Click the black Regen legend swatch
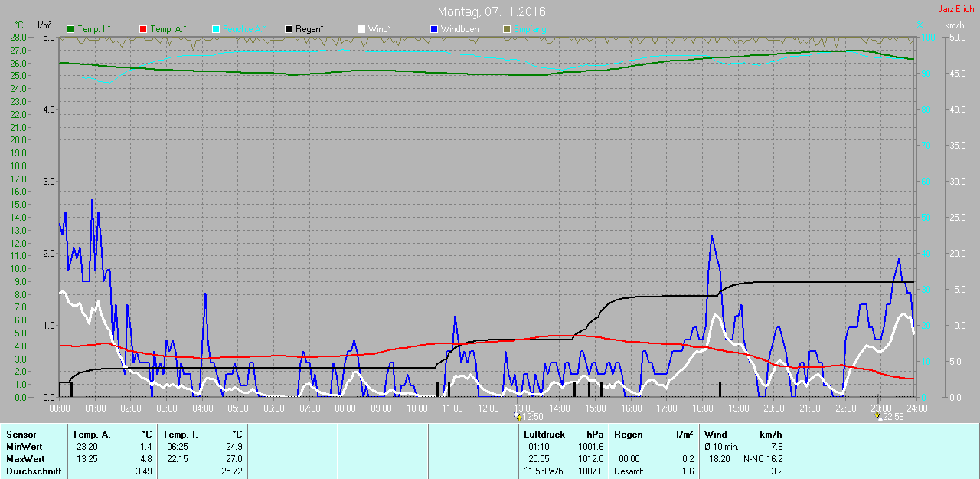This screenshot has height=479, width=980. pos(289,29)
